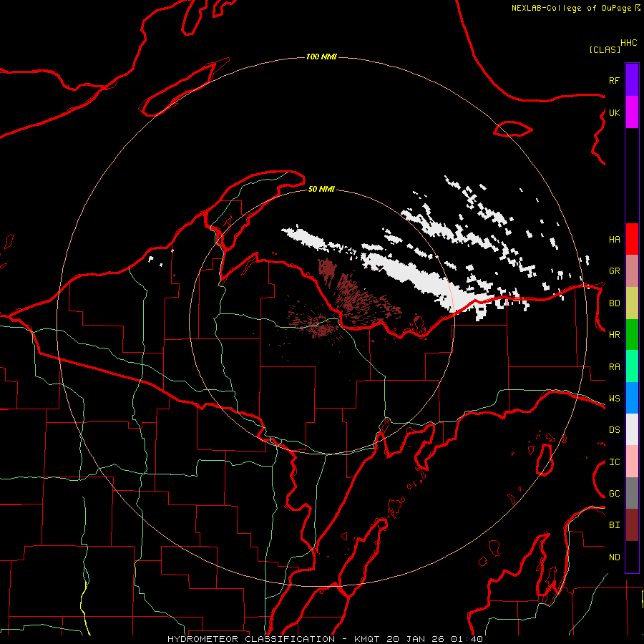Viewport: 644px width, 644px height.
Task: Click the 'BI' legend label
Action: tap(614, 525)
